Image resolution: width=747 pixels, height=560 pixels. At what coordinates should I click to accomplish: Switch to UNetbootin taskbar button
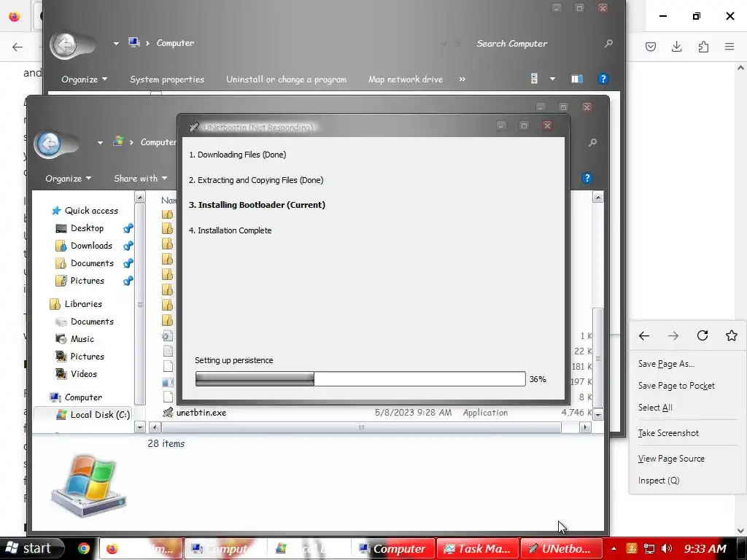coord(561,548)
